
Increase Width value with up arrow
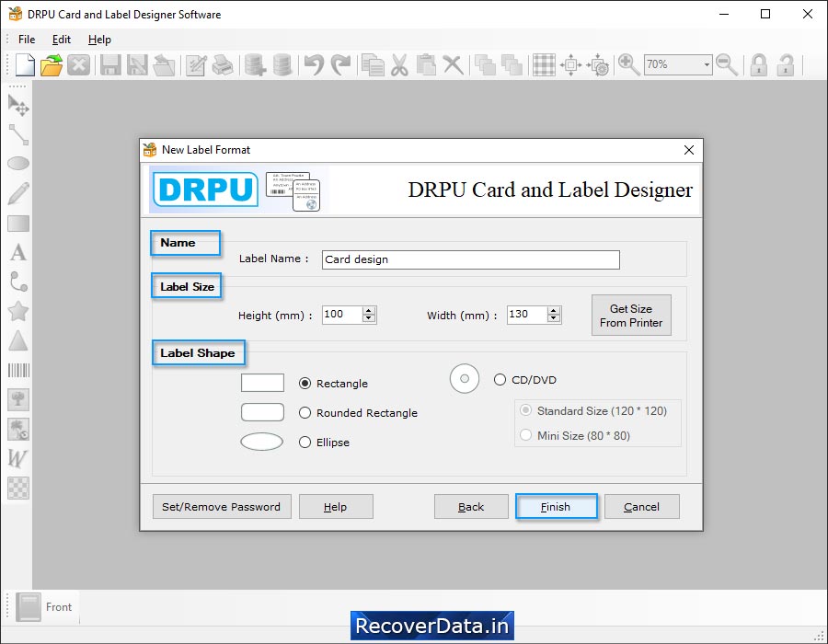pyautogui.click(x=554, y=311)
